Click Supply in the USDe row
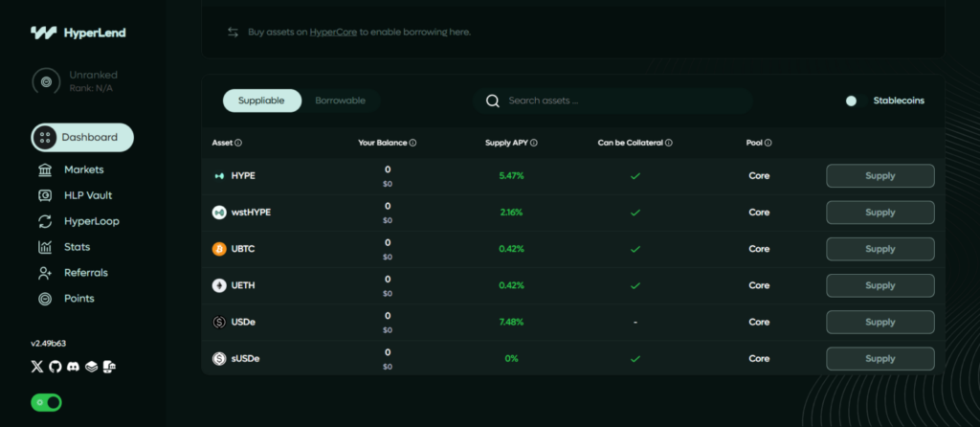980x427 pixels. pyautogui.click(x=880, y=323)
